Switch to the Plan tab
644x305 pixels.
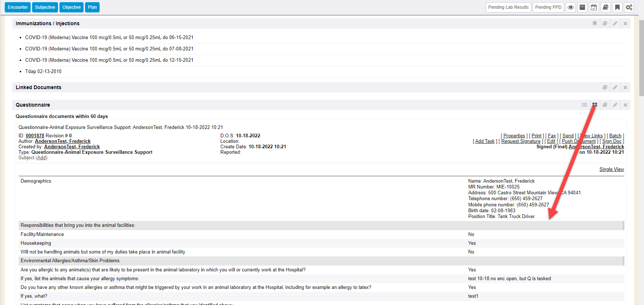[x=92, y=7]
